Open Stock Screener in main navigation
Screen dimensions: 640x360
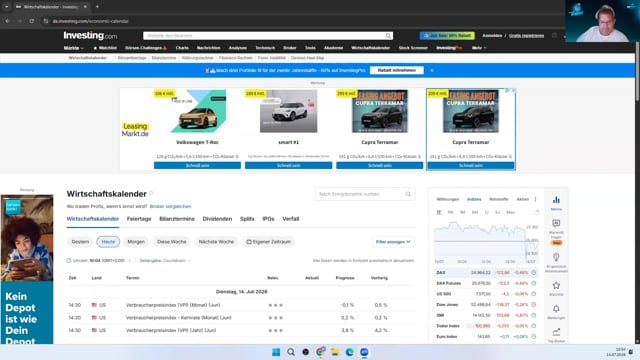click(413, 48)
